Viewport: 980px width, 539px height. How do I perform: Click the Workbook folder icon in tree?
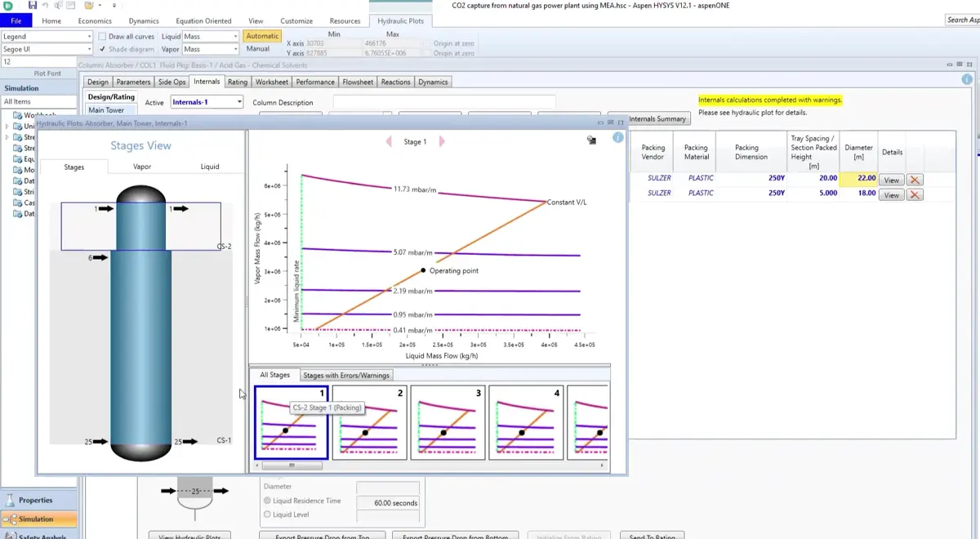coord(18,115)
